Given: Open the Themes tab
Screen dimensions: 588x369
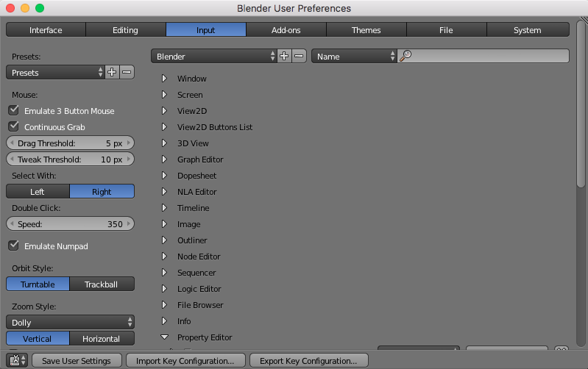Looking at the screenshot, I should pyautogui.click(x=366, y=29).
